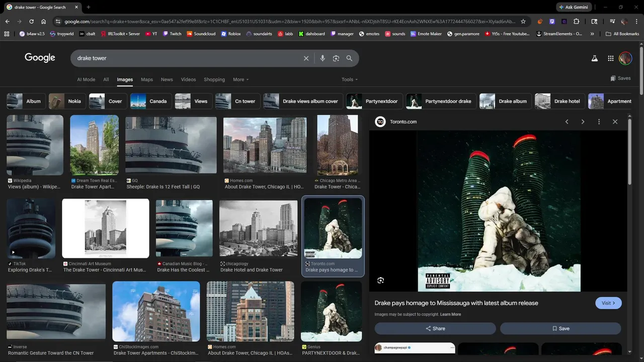The height and width of the screenshot is (362, 644).
Task: Filter images by the Nokia chip
Action: coord(67,101)
